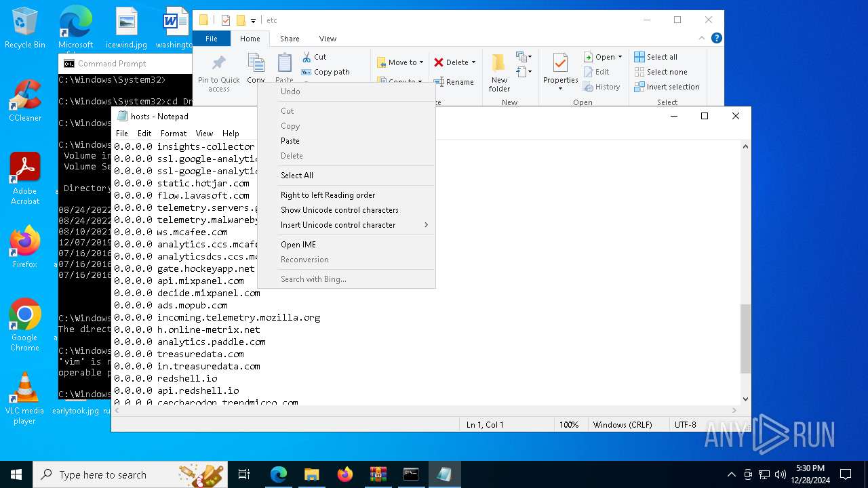Open Notepad Edit menu

(x=144, y=134)
